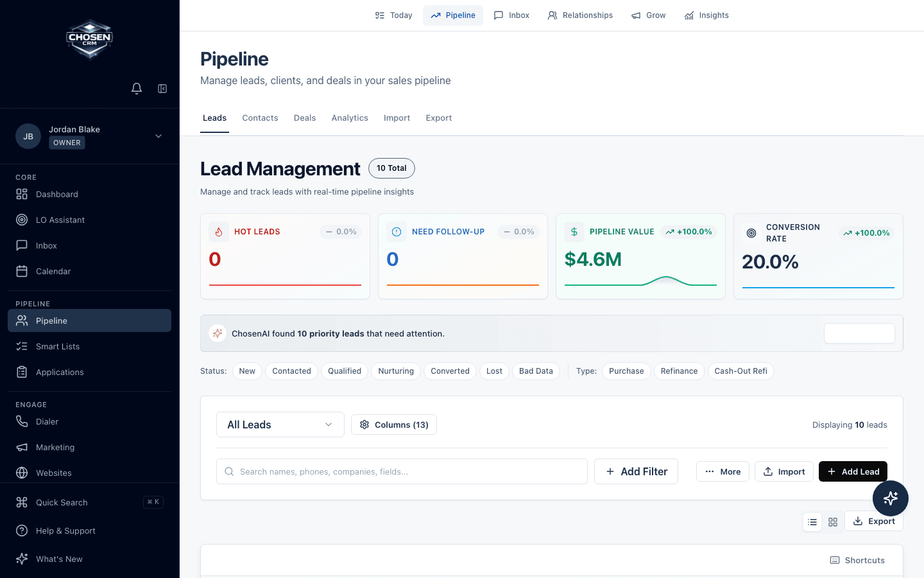Expand Jordan Blake account menu
The image size is (924, 578).
pyautogui.click(x=158, y=136)
